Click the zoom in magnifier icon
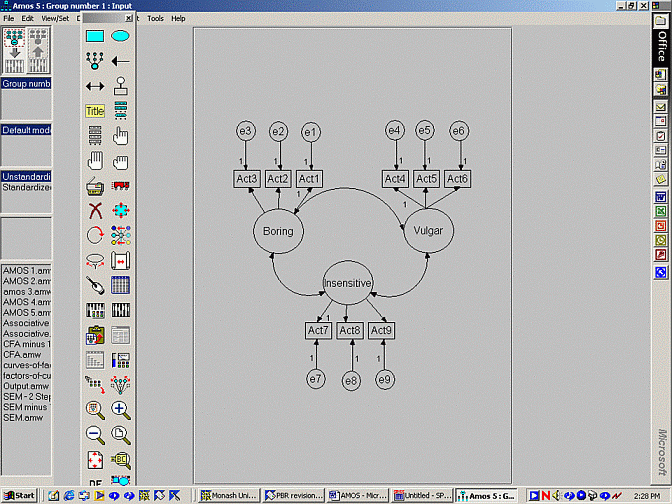Viewport: 672px width, 504px height. (x=120, y=409)
